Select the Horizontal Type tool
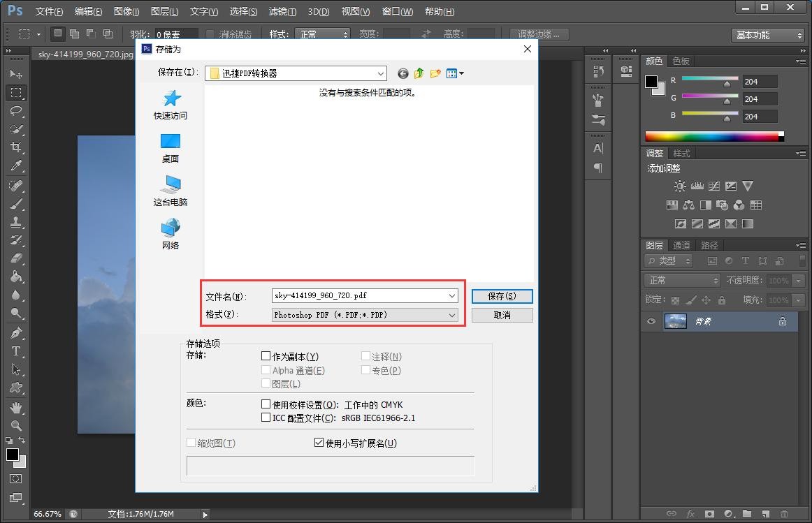Viewport: 812px width, 523px height. pos(16,351)
